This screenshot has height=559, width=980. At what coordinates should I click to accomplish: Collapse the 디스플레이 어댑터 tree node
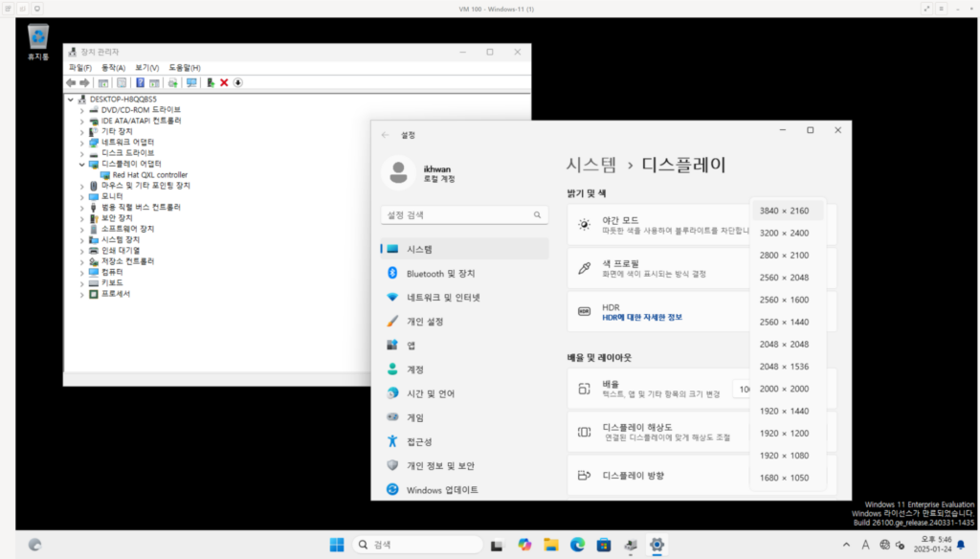[82, 165]
